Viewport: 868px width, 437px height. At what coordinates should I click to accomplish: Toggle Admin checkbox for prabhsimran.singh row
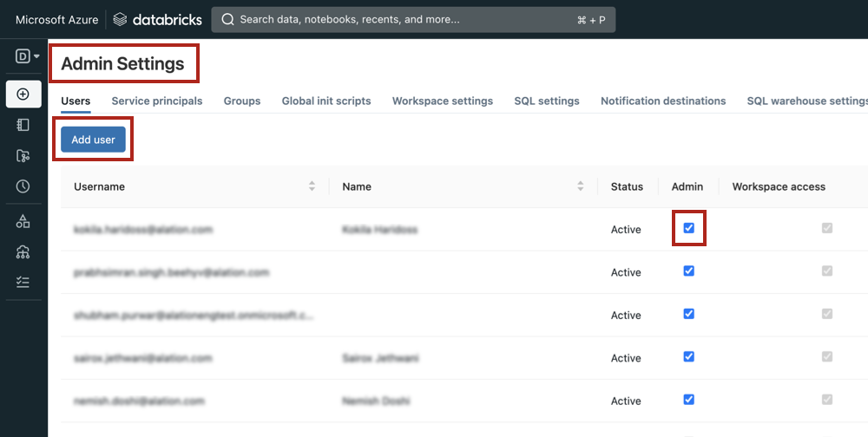(x=688, y=271)
